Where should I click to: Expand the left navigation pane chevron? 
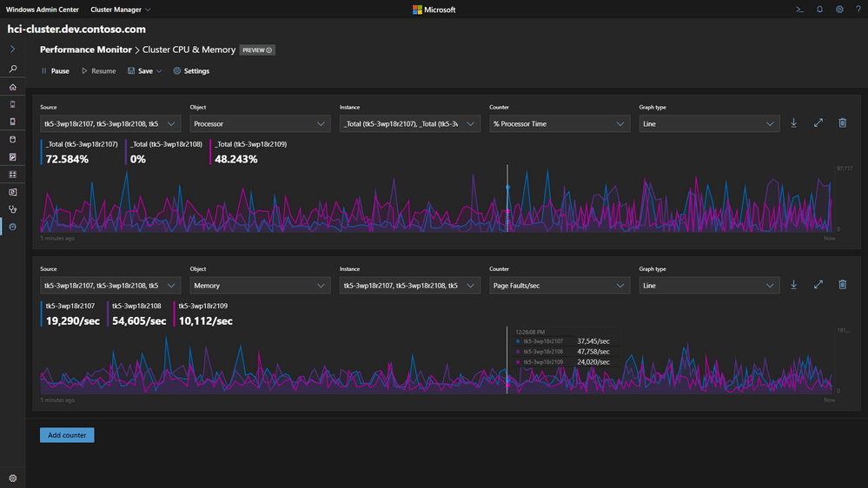coord(12,49)
